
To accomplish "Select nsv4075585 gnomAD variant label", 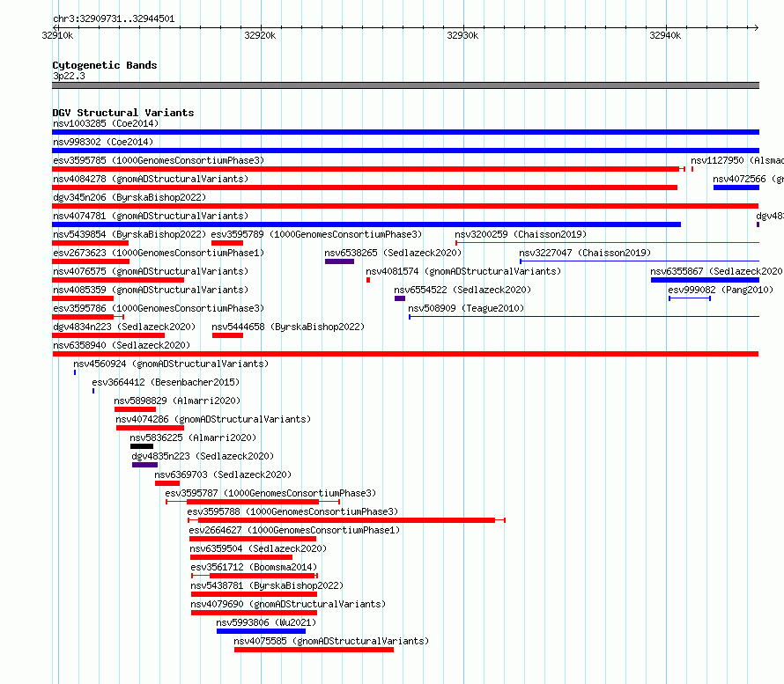I will click(x=331, y=641).
